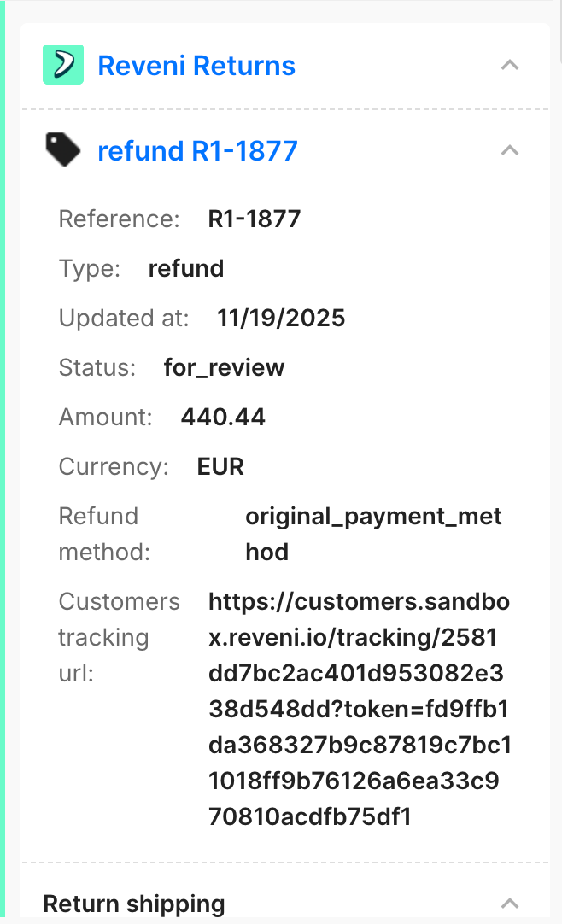Image resolution: width=562 pixels, height=924 pixels.
Task: Click the Type field value refund
Action: 186,269
